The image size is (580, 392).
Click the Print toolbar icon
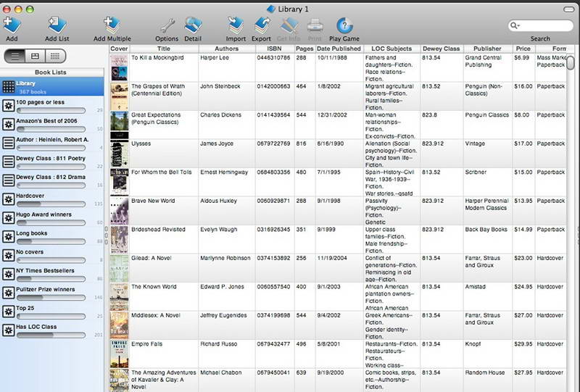coord(315,25)
